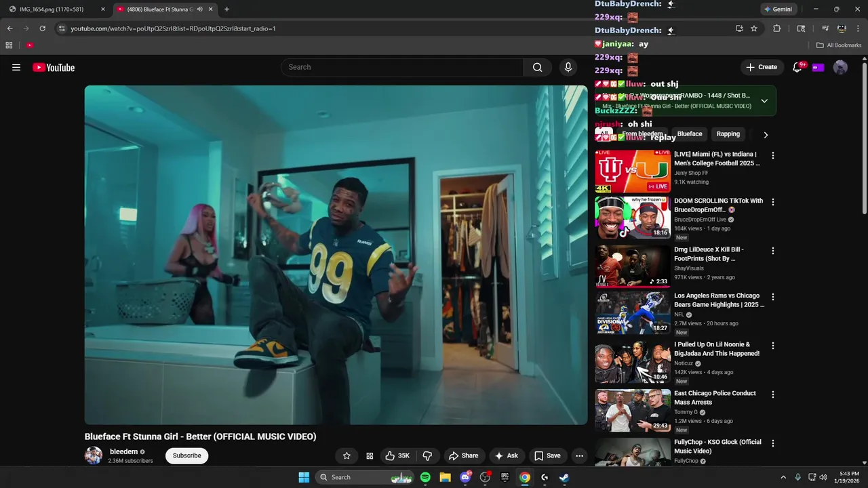Screen dimensions: 868x488
Task: Go to YouTube home via logo
Action: pos(54,67)
